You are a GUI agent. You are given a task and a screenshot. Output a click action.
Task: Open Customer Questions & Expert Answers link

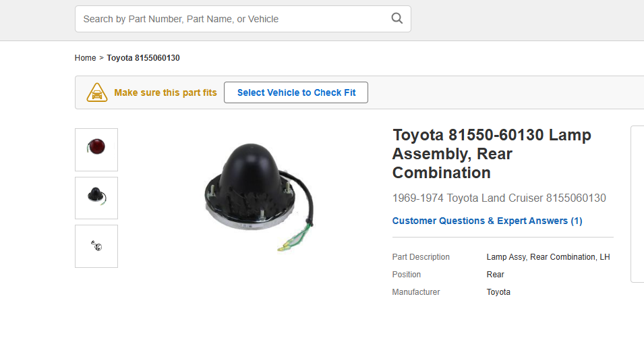[x=487, y=221]
